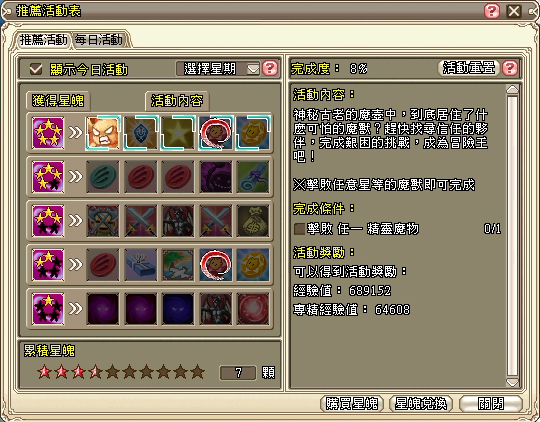Open the 選擇星期 dropdown arrow
The height and width of the screenshot is (422, 540).
pyautogui.click(x=253, y=69)
